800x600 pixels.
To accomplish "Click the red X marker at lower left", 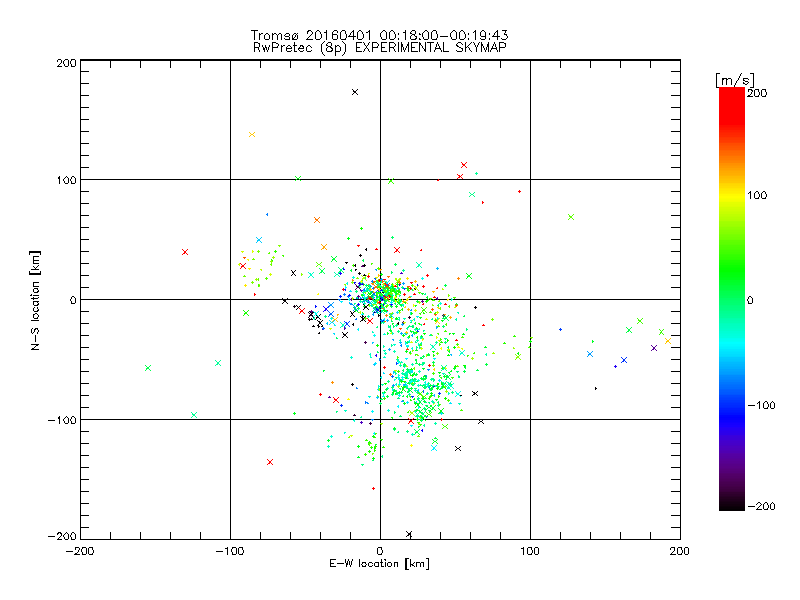I will click(x=270, y=462).
